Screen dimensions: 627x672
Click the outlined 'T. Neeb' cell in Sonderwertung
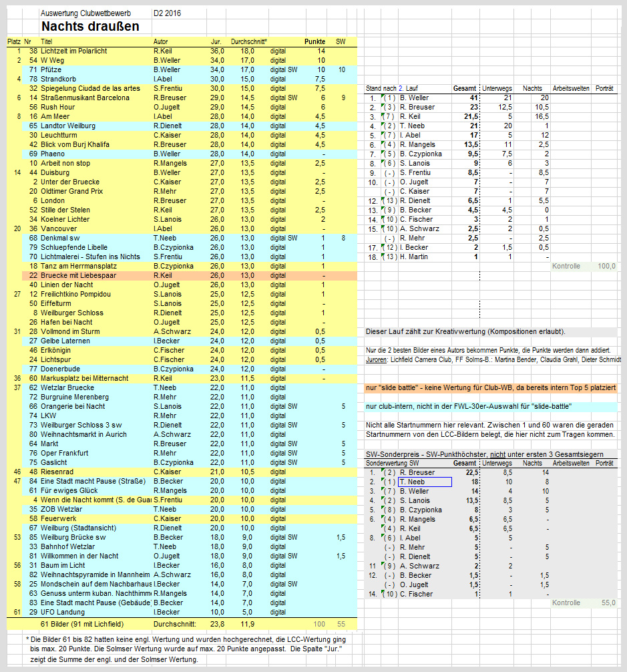(x=425, y=482)
